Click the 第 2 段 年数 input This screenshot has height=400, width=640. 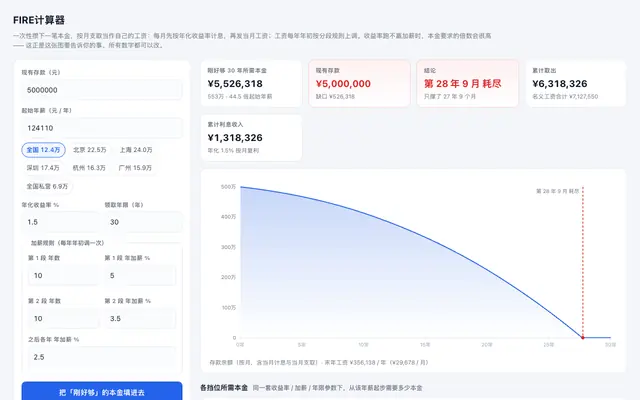tap(63, 318)
